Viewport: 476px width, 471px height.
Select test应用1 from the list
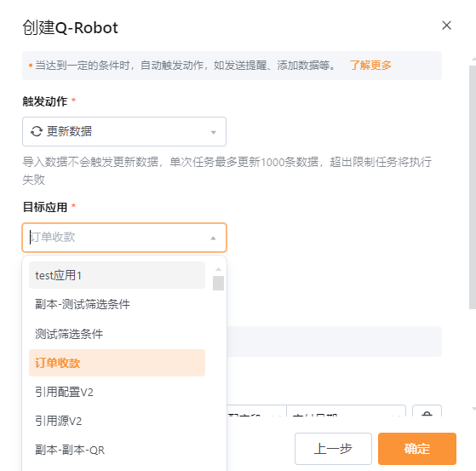tap(117, 275)
